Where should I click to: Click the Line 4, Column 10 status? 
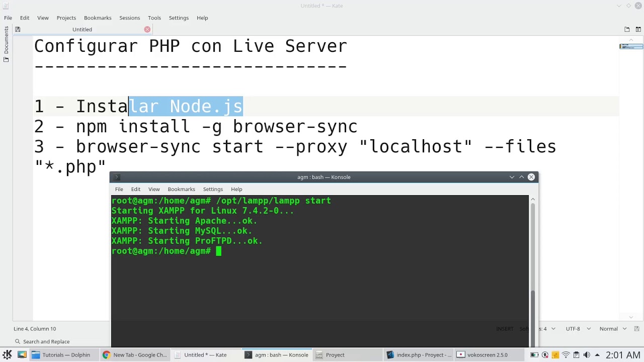coord(35,329)
